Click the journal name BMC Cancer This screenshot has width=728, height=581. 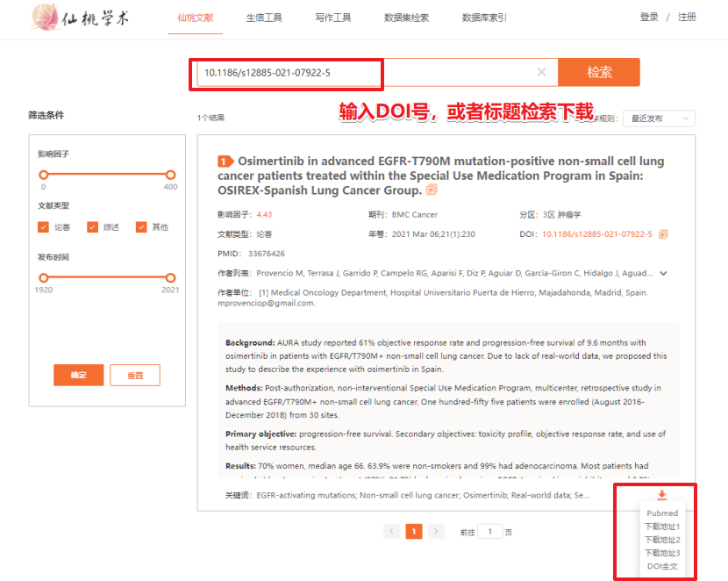(x=415, y=214)
